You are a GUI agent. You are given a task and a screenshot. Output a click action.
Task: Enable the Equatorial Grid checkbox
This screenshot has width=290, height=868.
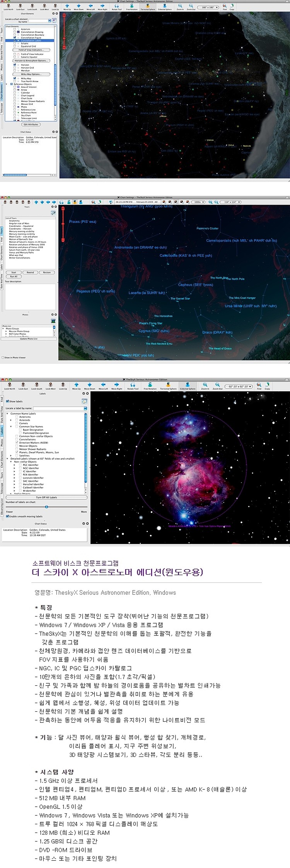coord(15,46)
